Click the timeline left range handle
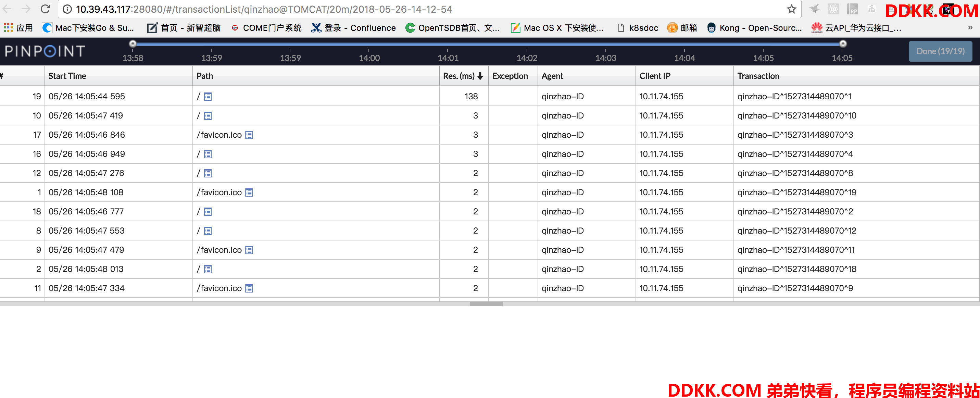 click(133, 43)
